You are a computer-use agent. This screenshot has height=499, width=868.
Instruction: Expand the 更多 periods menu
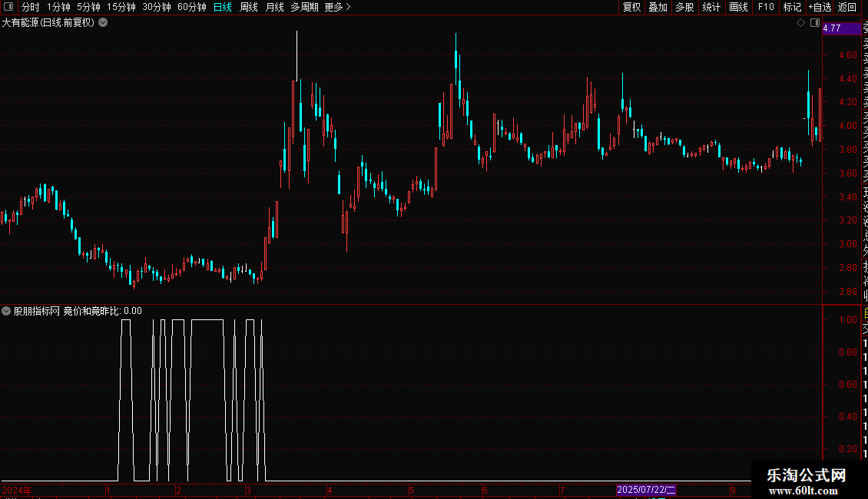(337, 7)
